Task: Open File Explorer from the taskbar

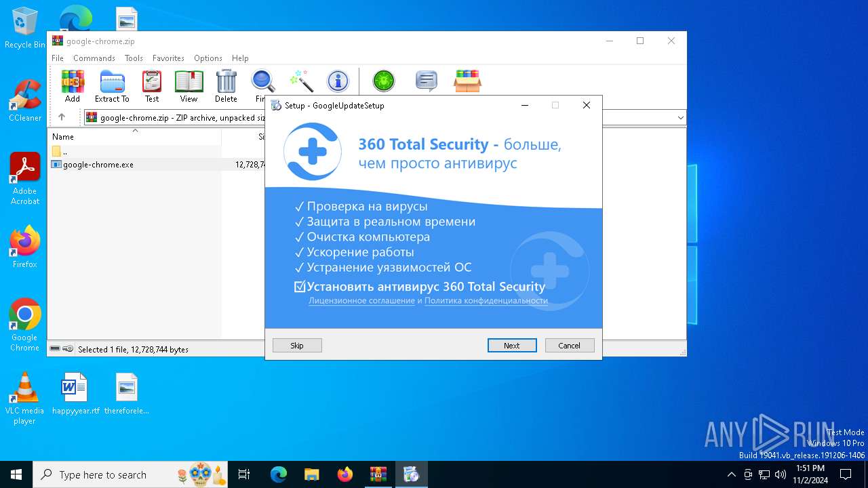Action: [311, 474]
